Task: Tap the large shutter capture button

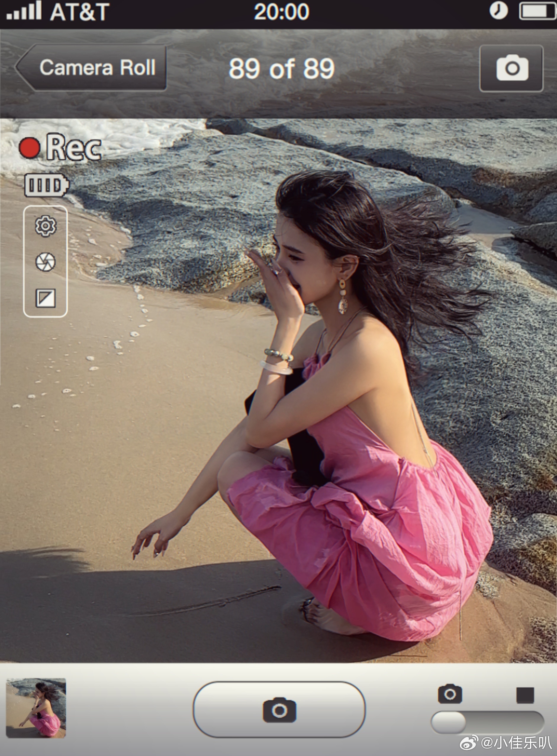Action: coord(279,710)
